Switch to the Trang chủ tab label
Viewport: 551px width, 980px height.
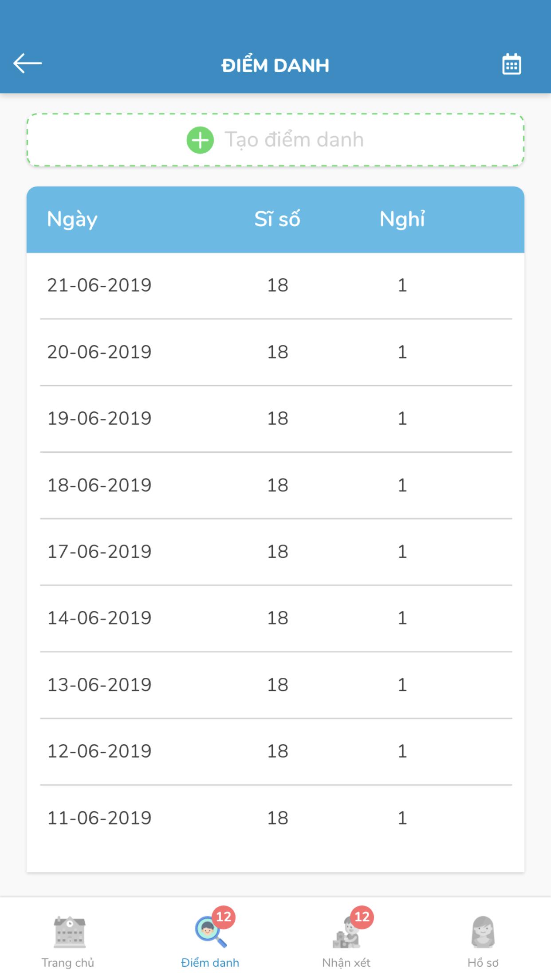pos(68,963)
